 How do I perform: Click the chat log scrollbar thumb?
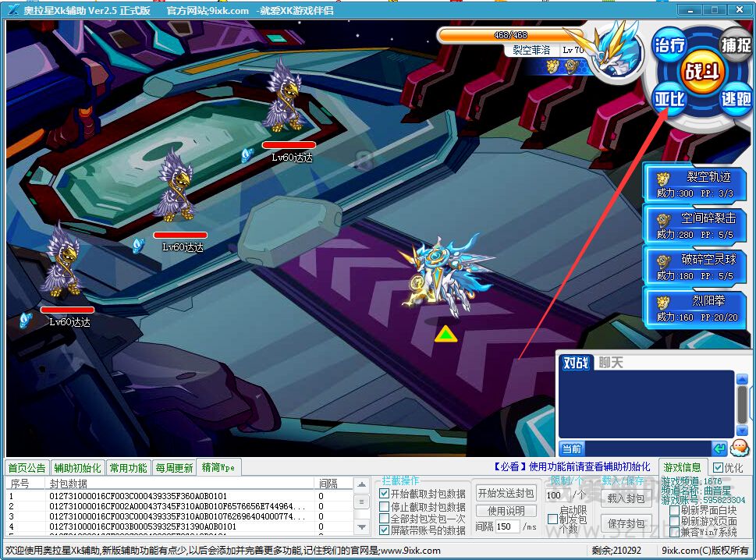tap(743, 404)
